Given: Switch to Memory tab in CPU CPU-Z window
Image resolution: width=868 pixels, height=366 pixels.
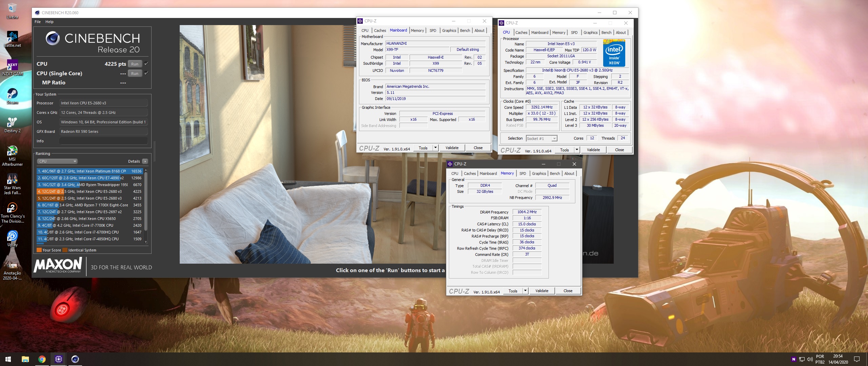Looking at the screenshot, I should point(559,33).
